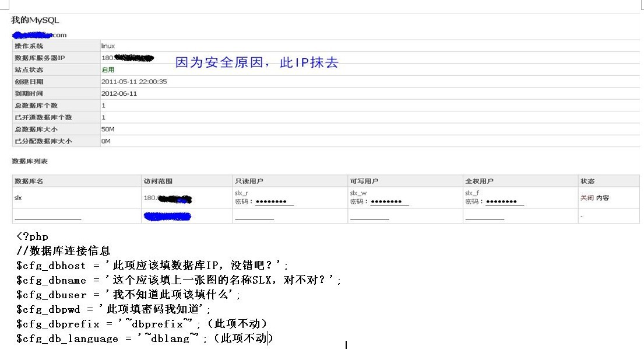Select the masked access-range field in the empty row

(x=166, y=217)
